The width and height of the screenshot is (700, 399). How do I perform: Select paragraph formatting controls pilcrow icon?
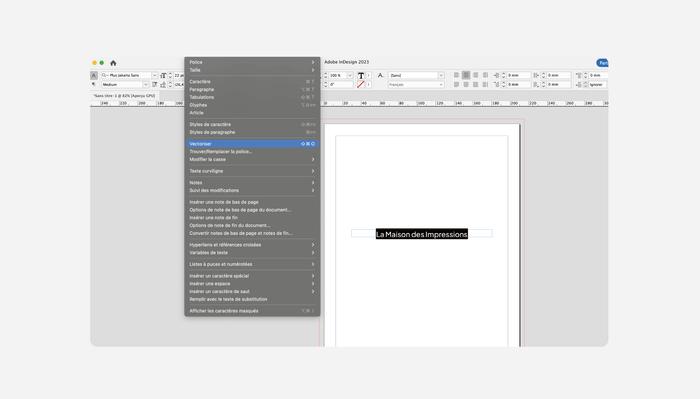[94, 84]
